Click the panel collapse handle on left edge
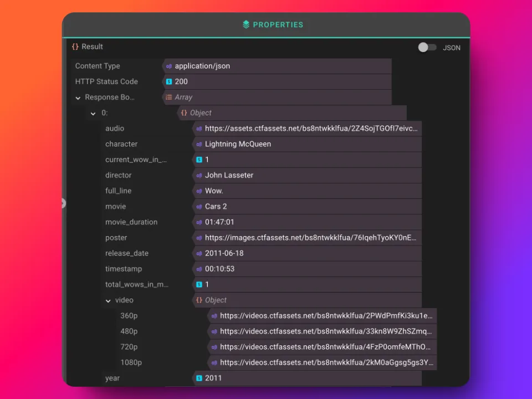 pos(64,203)
